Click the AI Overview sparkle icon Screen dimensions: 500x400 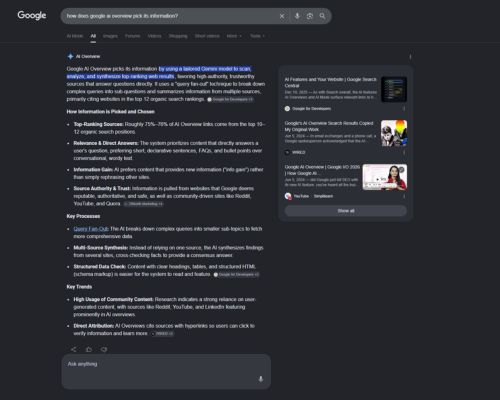(x=70, y=56)
